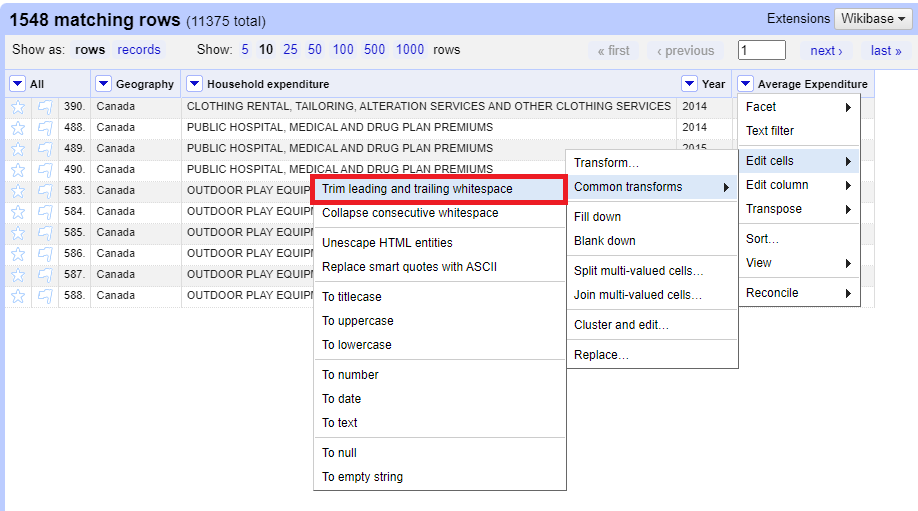Open the Household expenditure column dropdown

point(195,84)
